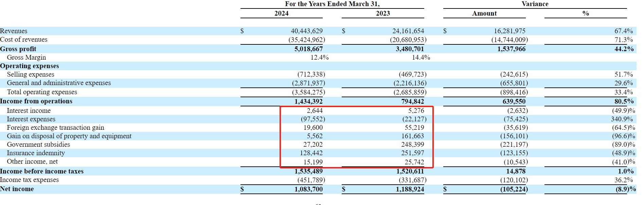Viewport: 644px width, 205px height.
Task: Click the Amount column header
Action: click(484, 13)
